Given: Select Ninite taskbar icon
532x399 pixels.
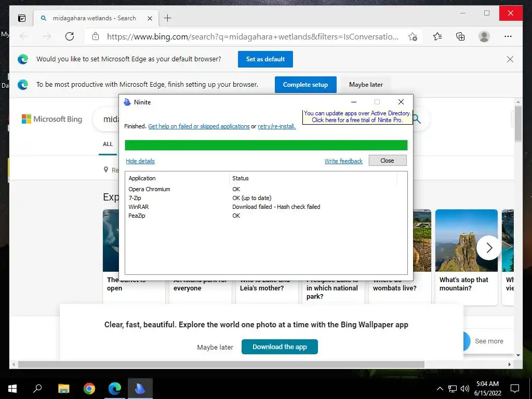Looking at the screenshot, I should (x=140, y=389).
